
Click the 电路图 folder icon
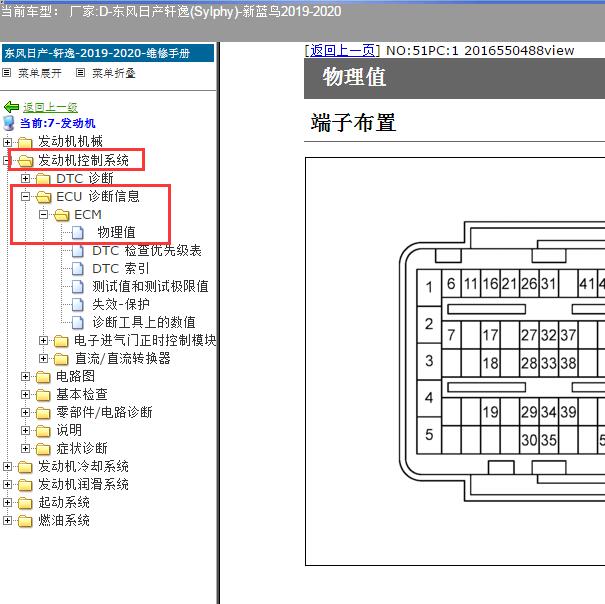43,377
